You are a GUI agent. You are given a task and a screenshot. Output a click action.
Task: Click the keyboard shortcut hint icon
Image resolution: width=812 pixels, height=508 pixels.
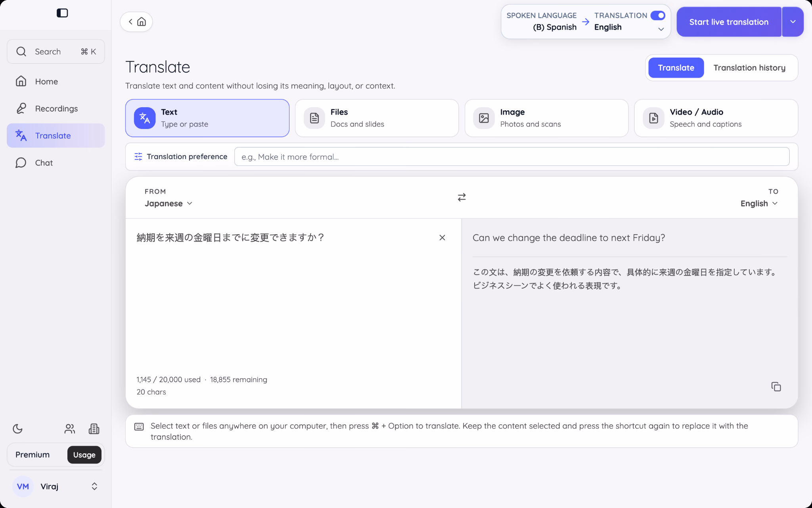coord(139,427)
